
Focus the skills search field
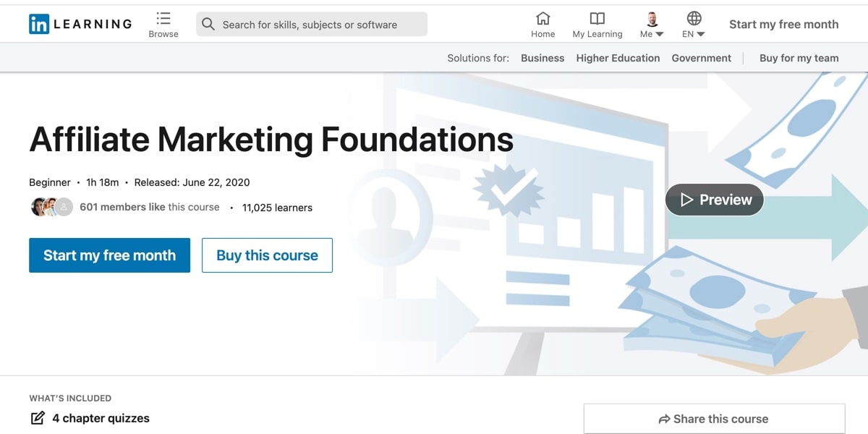click(x=312, y=24)
